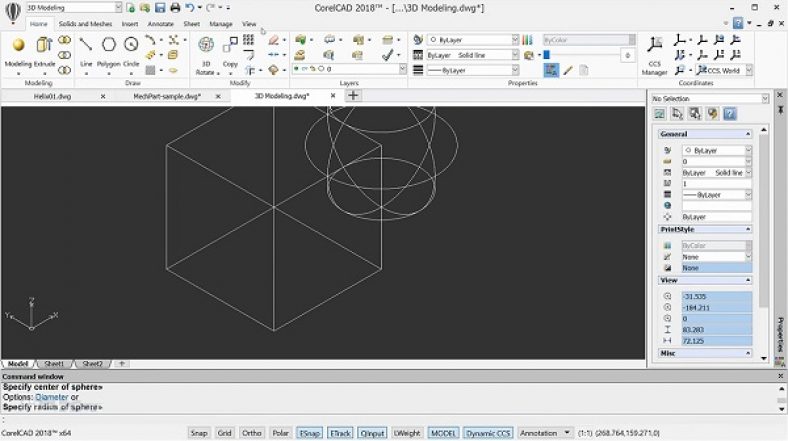Click the pencil icon in Properties ribbon group
Image resolution: width=788 pixels, height=441 pixels.
(568, 70)
